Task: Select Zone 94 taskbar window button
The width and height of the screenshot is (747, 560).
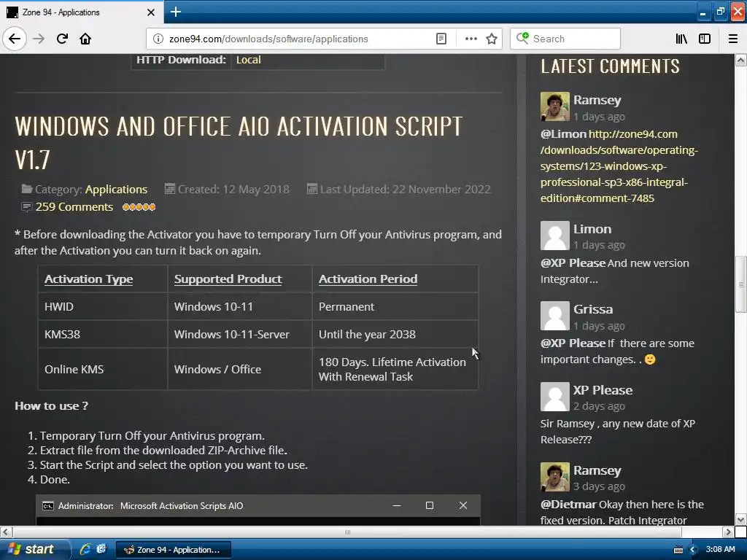Action: pos(174,550)
